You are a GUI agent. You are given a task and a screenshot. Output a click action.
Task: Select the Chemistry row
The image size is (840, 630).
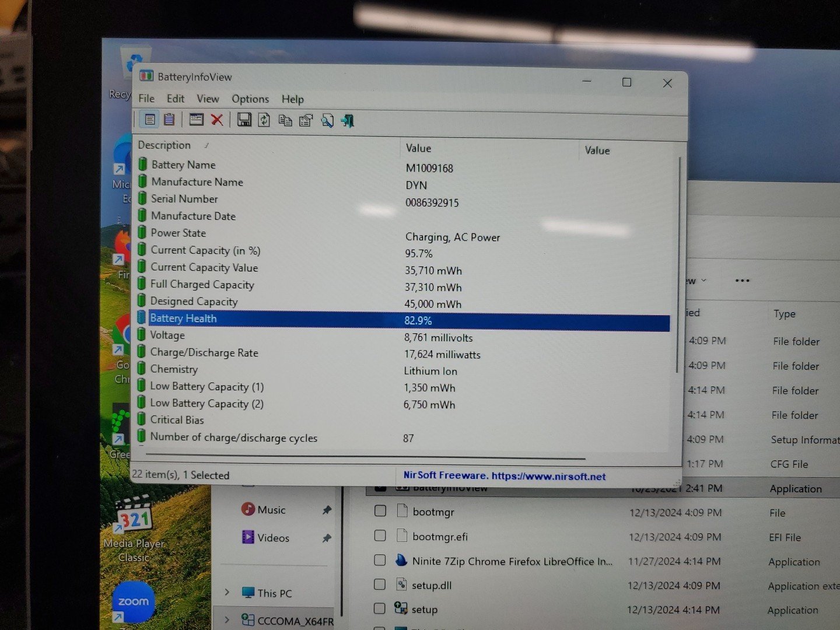coord(403,370)
